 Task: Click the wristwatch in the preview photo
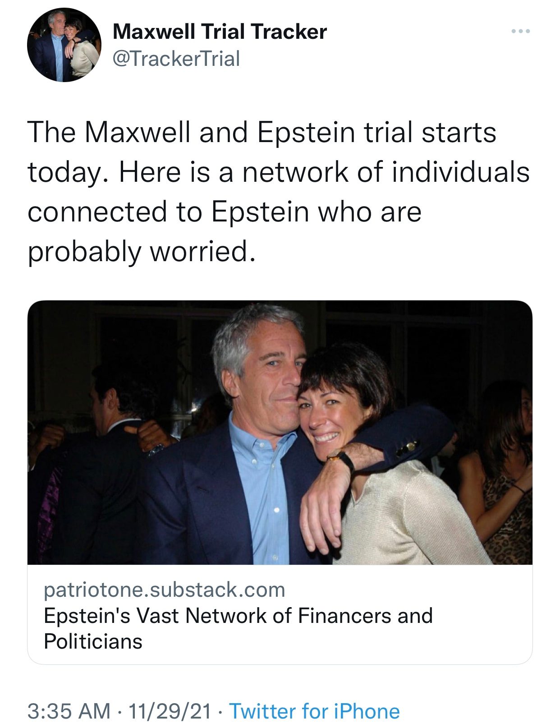tap(343, 460)
